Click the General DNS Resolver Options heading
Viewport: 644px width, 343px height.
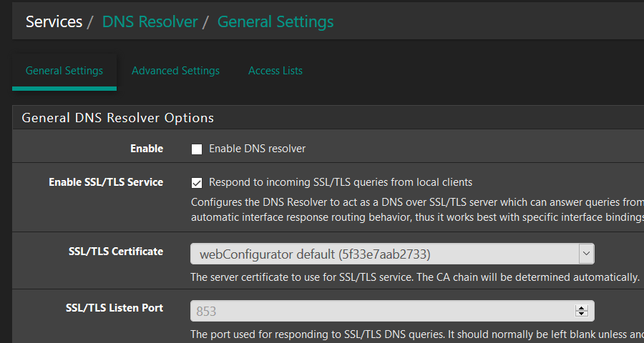coord(118,118)
